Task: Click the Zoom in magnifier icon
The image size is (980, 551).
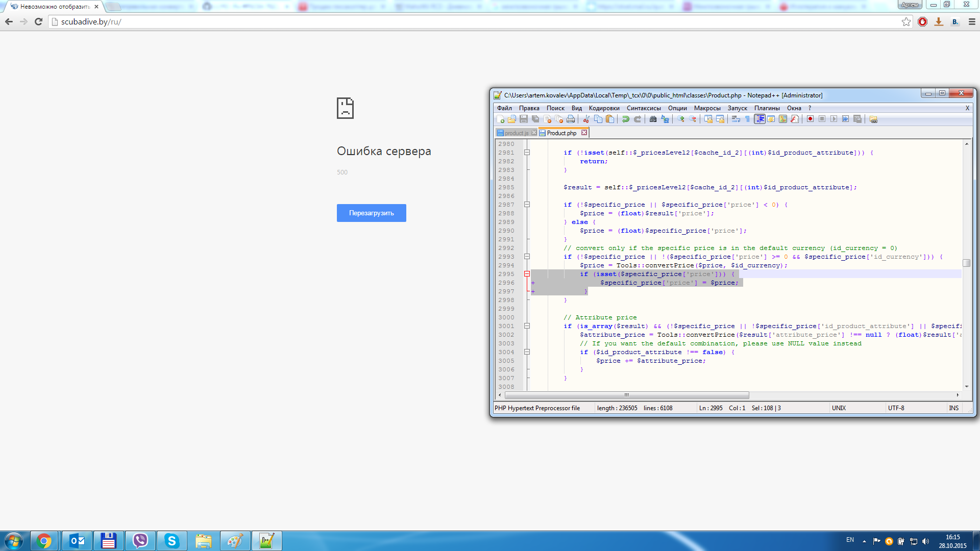Action: tap(680, 119)
